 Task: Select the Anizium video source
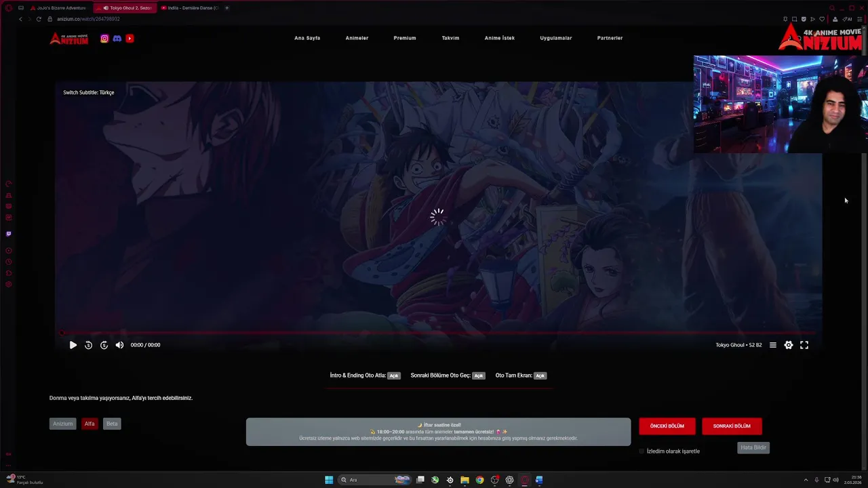coord(62,424)
